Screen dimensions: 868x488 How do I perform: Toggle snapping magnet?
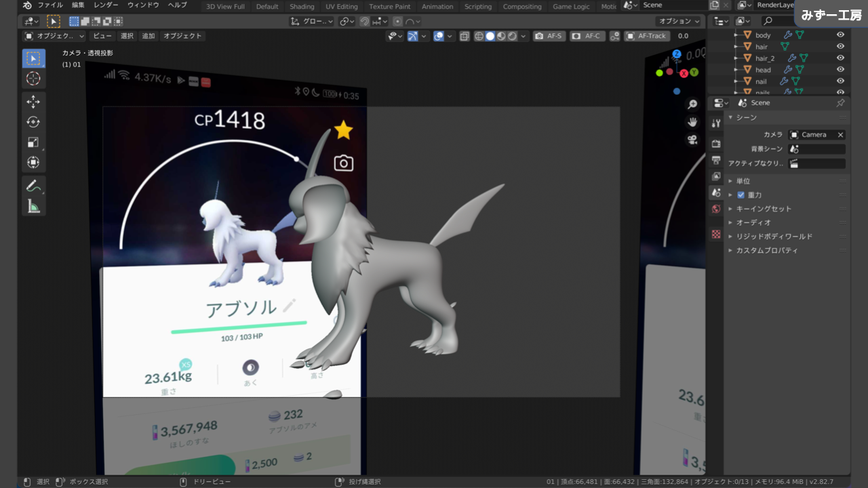coord(366,21)
